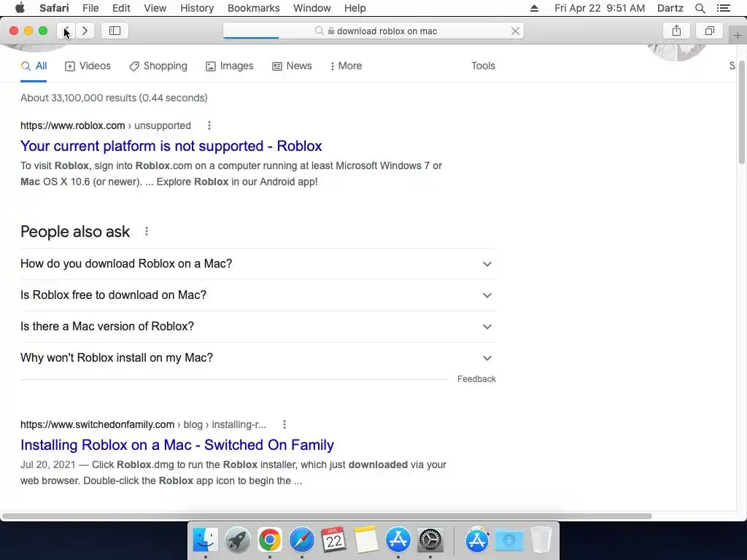Open the Trash in the Dock
This screenshot has width=747, height=560.
click(541, 540)
